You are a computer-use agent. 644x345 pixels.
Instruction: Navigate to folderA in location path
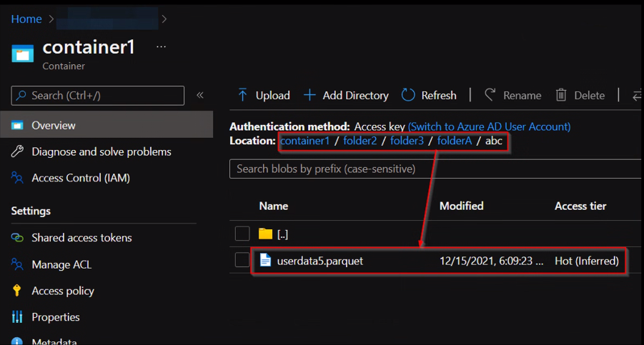click(455, 141)
